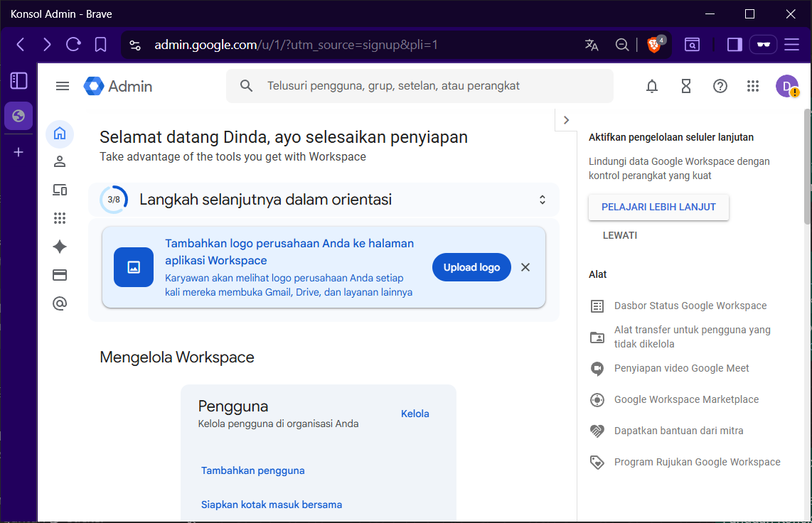Open Tambahkan logo perusahaan Anda heading
Viewport: 812px width, 523px height.
pos(289,252)
